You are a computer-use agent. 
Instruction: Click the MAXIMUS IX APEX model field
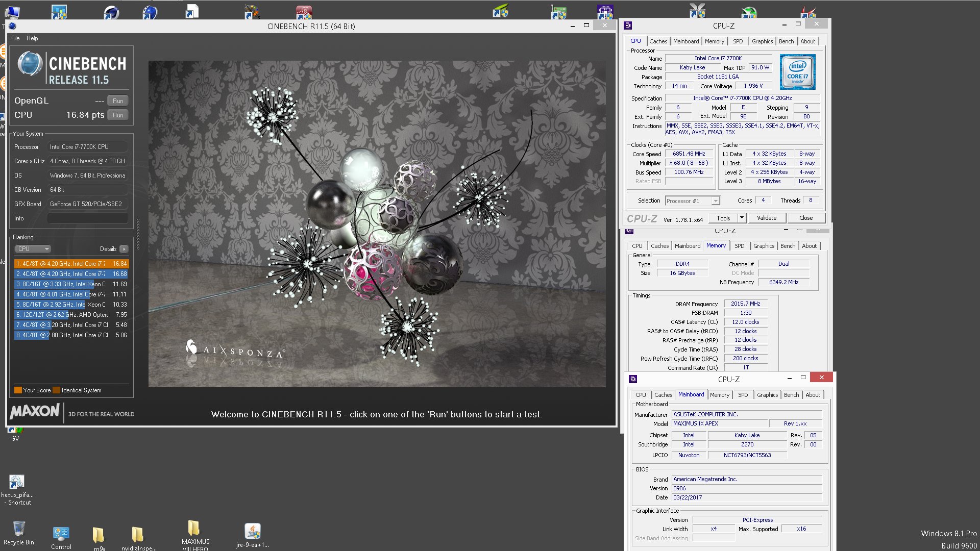coord(720,423)
